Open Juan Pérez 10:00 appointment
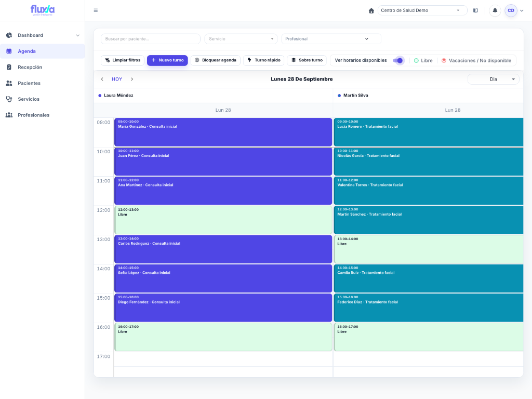532x399 pixels. tap(223, 162)
